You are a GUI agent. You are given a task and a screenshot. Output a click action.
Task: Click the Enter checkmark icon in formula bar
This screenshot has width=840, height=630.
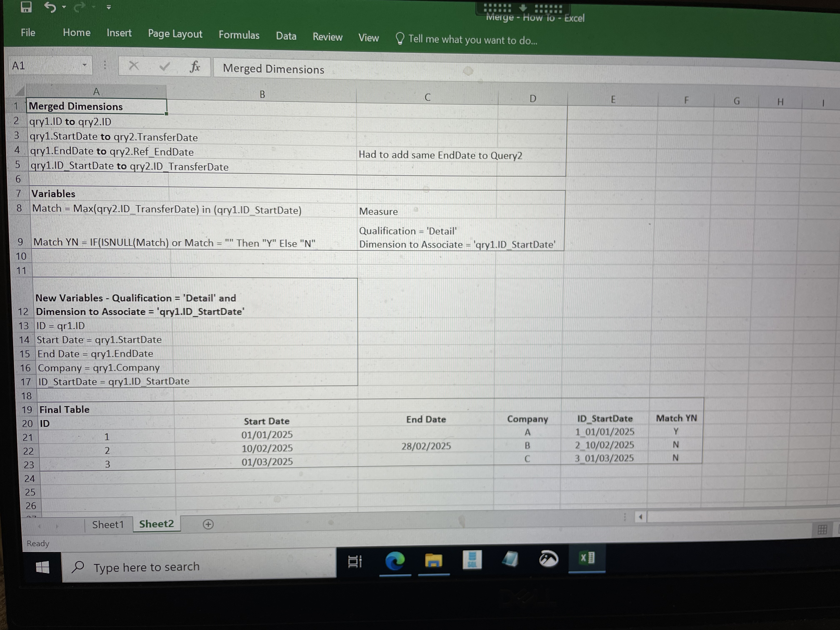coord(164,66)
